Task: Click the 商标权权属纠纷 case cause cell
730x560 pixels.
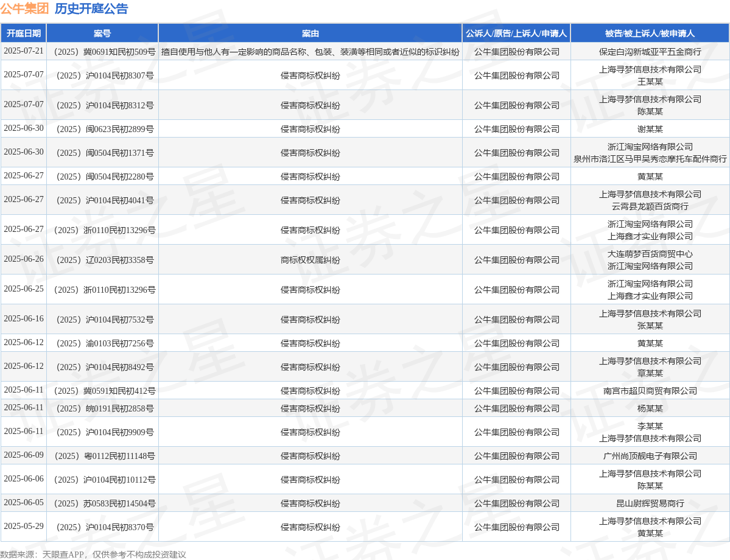Action: click(310, 260)
